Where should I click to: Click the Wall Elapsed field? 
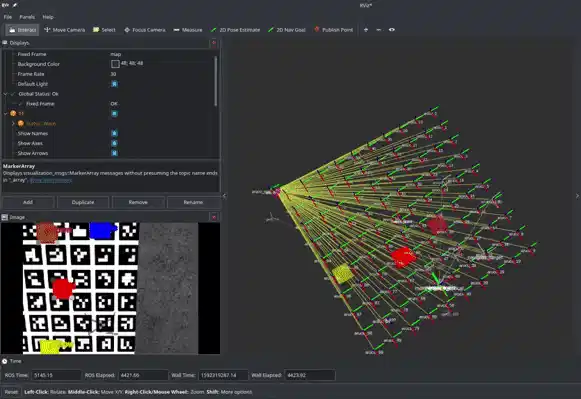tap(310, 375)
